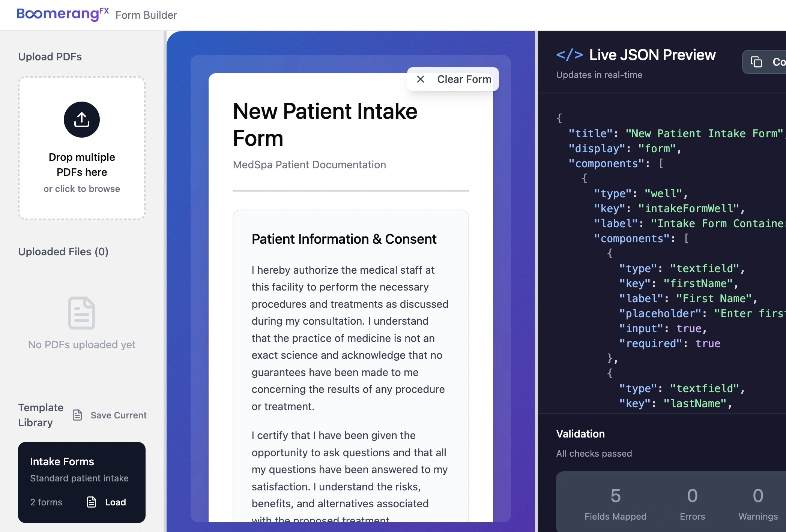
Task: Click the "required": true JSON line
Action: coord(669,343)
